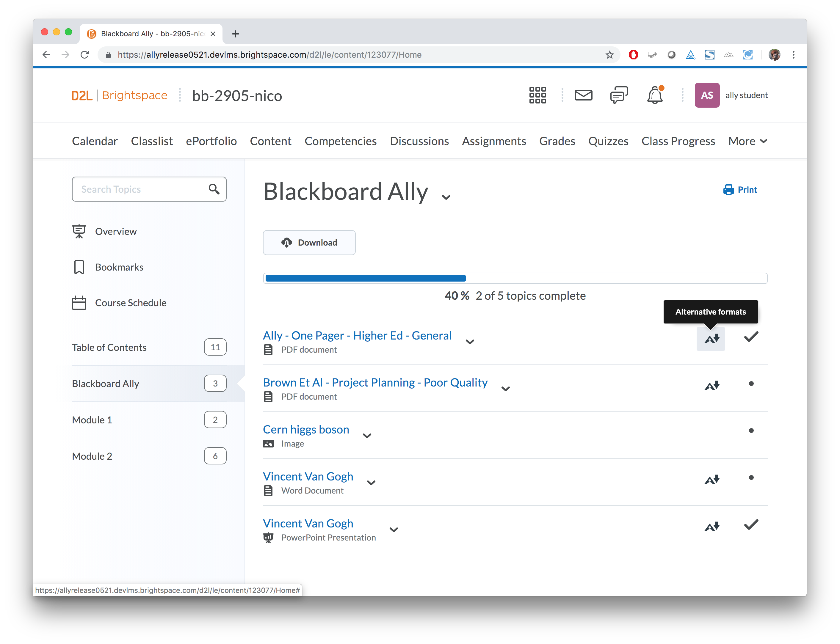Click the PowerPoint Presentation type icon

[x=268, y=538]
